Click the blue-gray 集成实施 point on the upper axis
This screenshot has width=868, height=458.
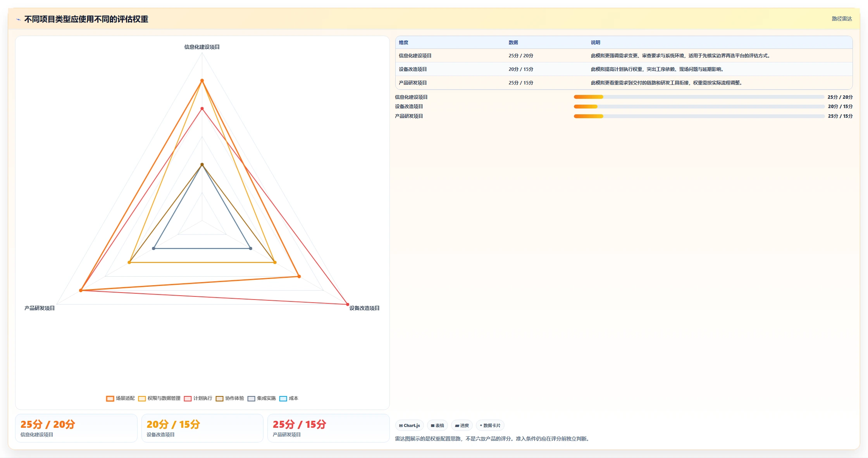tap(202, 165)
